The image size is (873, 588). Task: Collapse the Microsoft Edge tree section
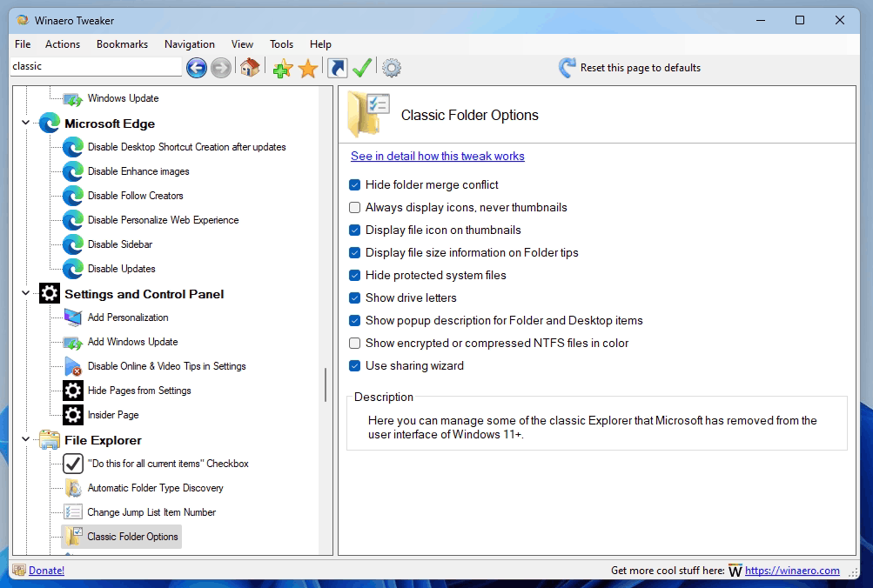(x=25, y=123)
